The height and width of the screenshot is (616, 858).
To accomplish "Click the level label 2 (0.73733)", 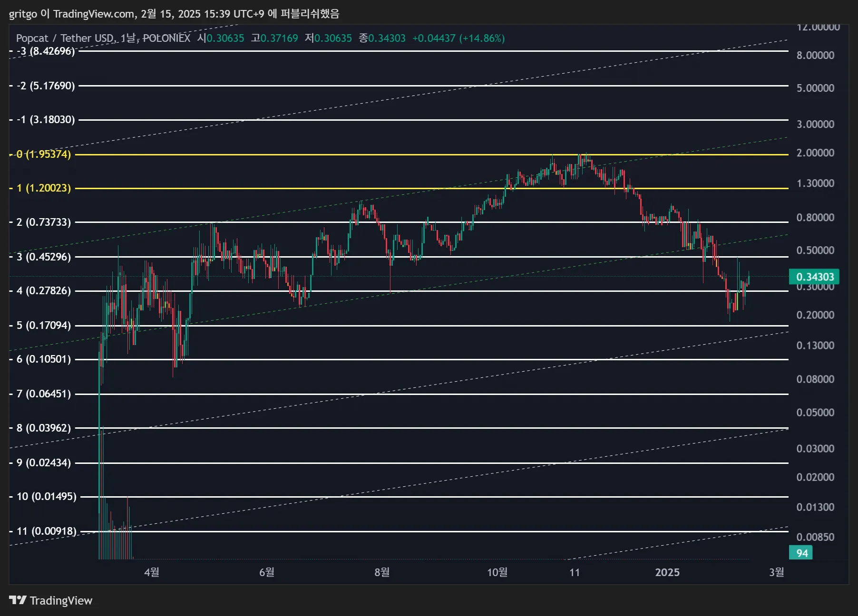I will (43, 222).
